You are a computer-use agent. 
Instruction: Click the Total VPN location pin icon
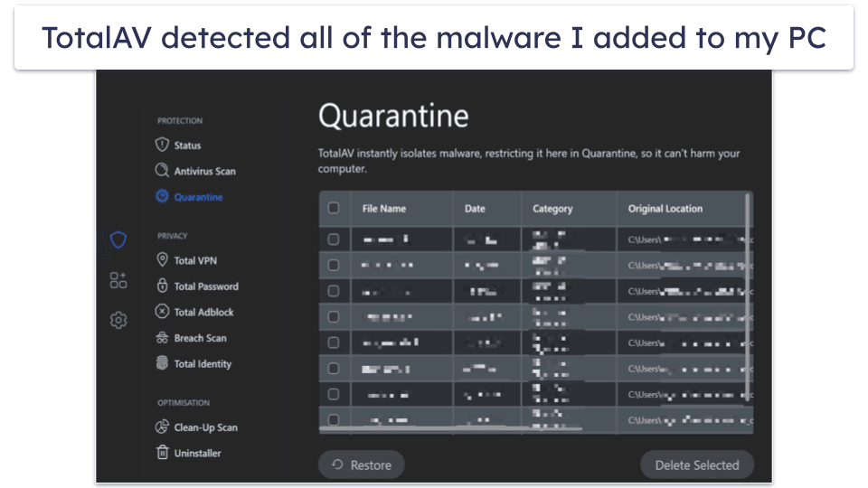[x=162, y=259]
